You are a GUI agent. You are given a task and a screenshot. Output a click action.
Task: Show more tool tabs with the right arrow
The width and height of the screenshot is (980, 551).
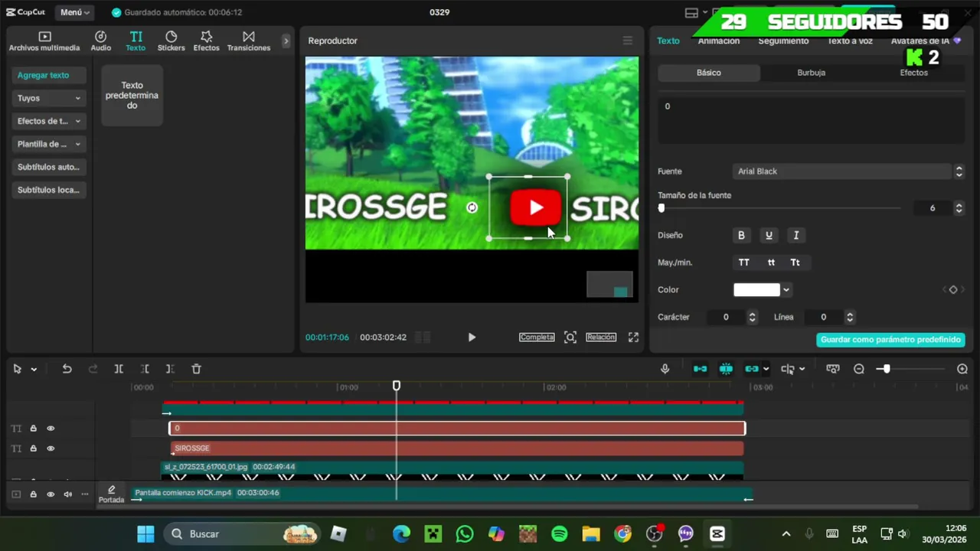[286, 41]
